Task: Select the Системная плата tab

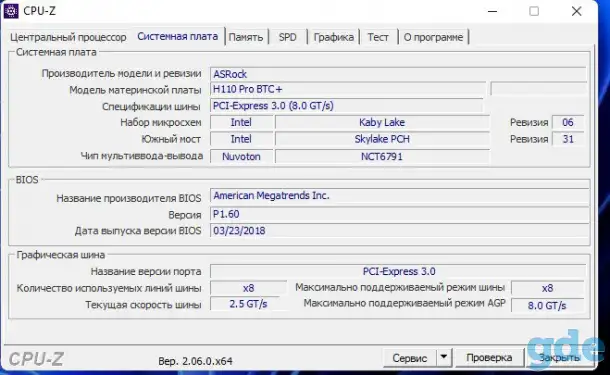Action: point(177,37)
